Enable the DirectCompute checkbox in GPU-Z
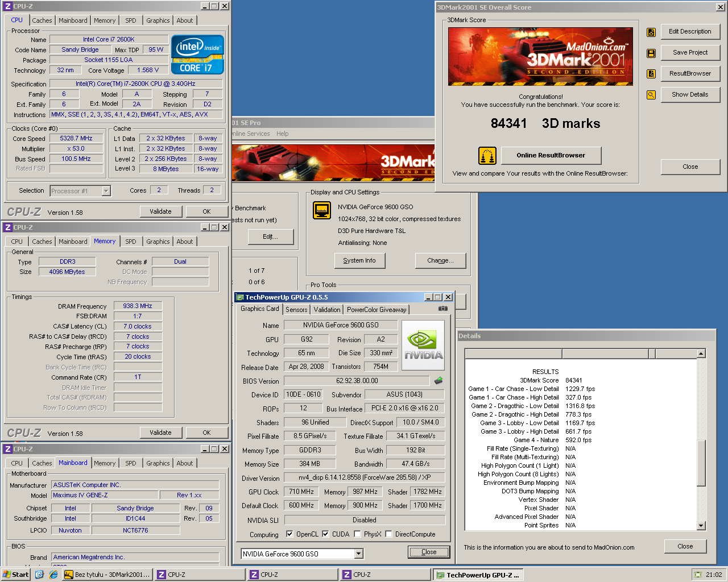Image resolution: width=728 pixels, height=582 pixels. pos(388,534)
